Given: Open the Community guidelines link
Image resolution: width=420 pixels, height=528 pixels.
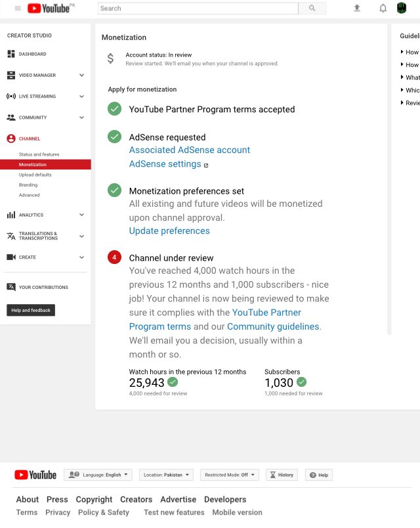Looking at the screenshot, I should [274, 326].
